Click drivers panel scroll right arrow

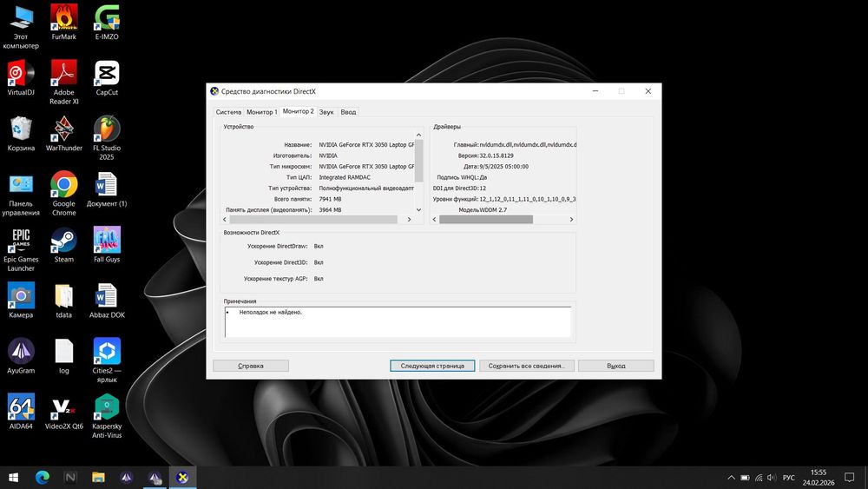click(572, 220)
